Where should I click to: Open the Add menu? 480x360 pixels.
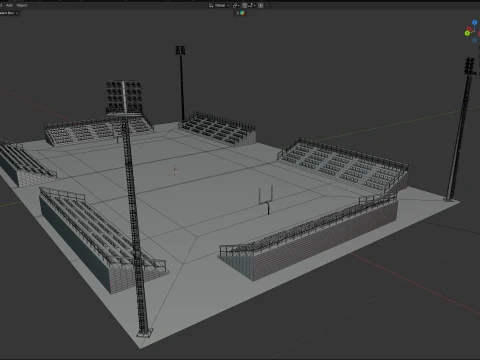click(9, 5)
